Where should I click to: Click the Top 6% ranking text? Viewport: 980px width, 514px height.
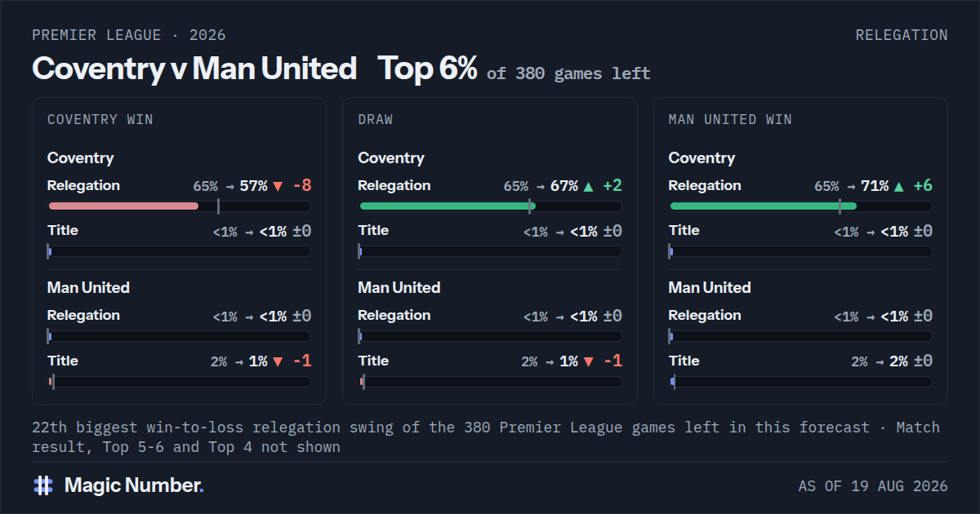(x=427, y=69)
